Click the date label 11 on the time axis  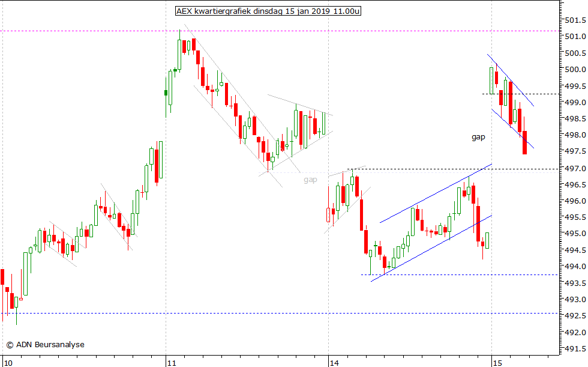[x=172, y=363]
